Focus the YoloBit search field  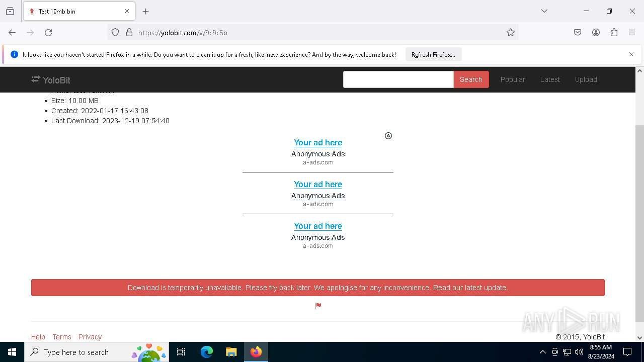[x=398, y=79]
